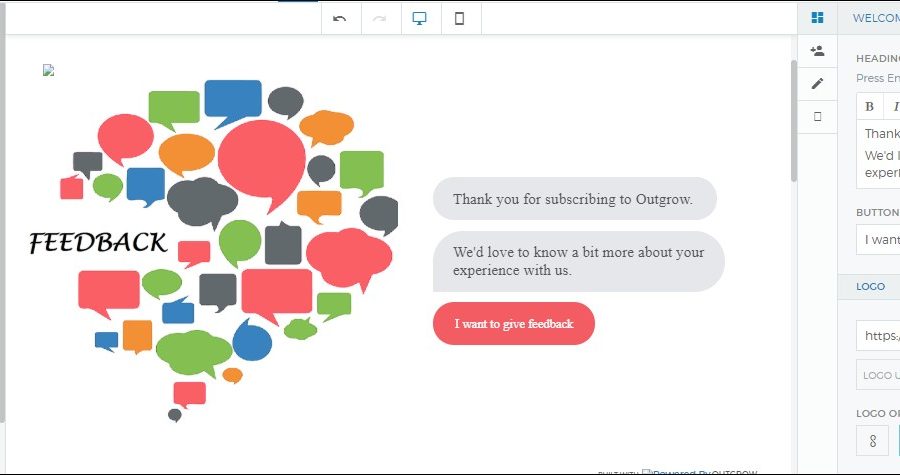Click the heading text editor area
The width and height of the screenshot is (900, 475).
tap(880, 155)
